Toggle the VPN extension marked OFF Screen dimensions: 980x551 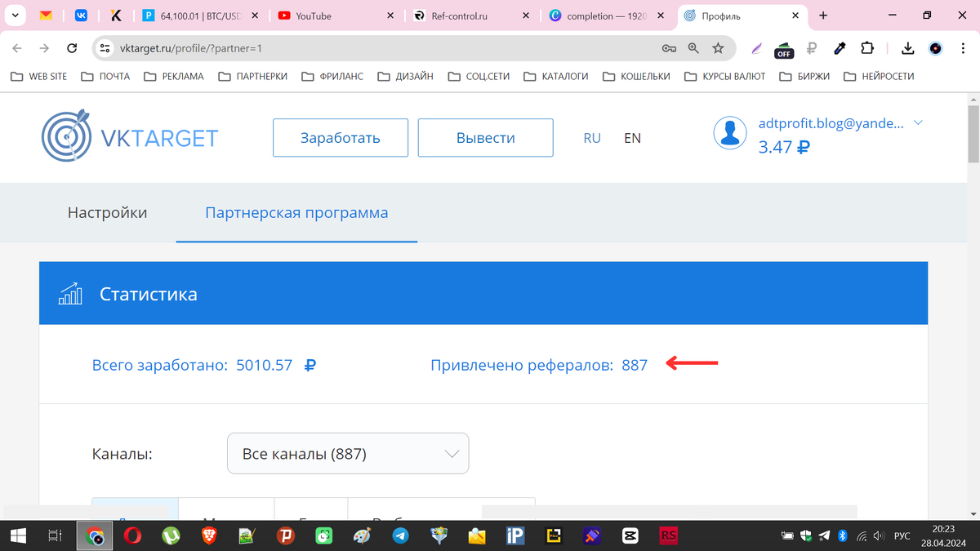(783, 51)
